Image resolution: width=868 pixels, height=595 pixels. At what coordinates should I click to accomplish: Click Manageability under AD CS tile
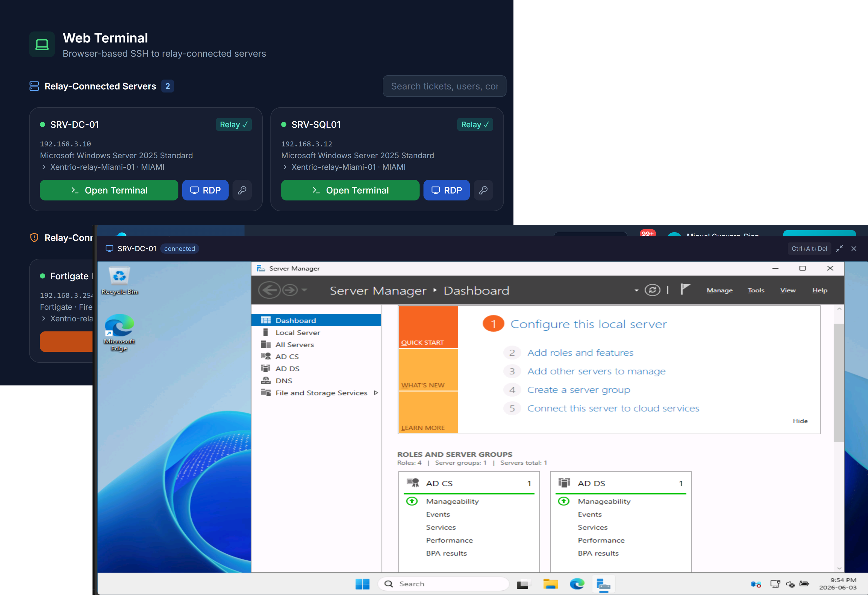(452, 502)
